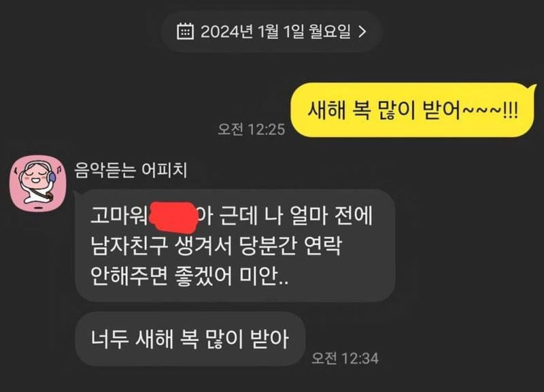
Task: Tap the 2024년 1월 1일 월요일 date text
Action: pyautogui.click(x=276, y=32)
